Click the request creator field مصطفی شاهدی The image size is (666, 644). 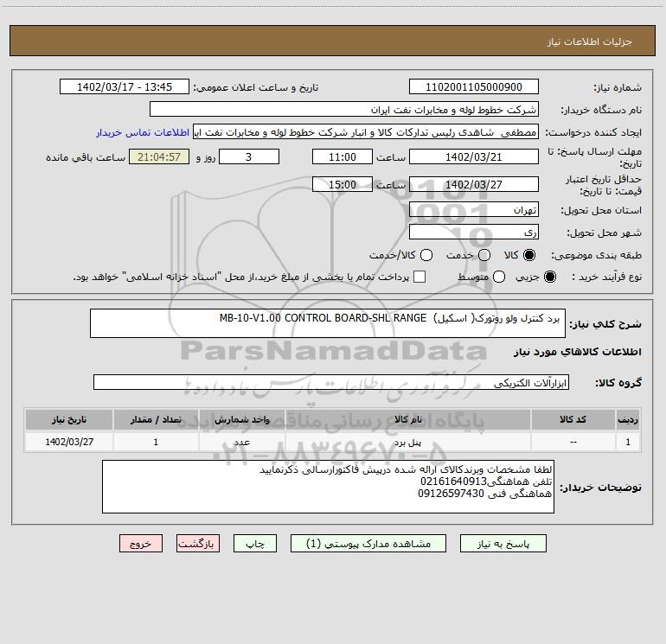tap(366, 132)
